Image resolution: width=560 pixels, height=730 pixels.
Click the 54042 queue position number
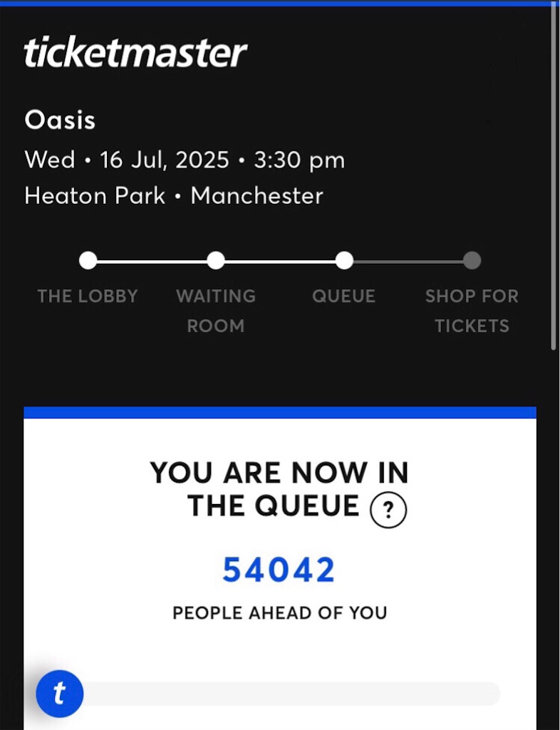pos(279,570)
